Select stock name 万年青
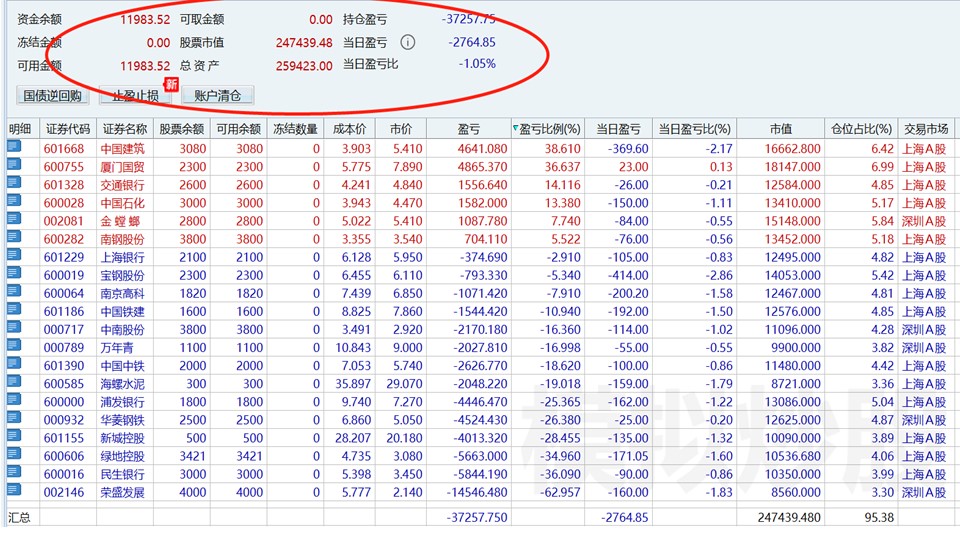 coord(117,348)
